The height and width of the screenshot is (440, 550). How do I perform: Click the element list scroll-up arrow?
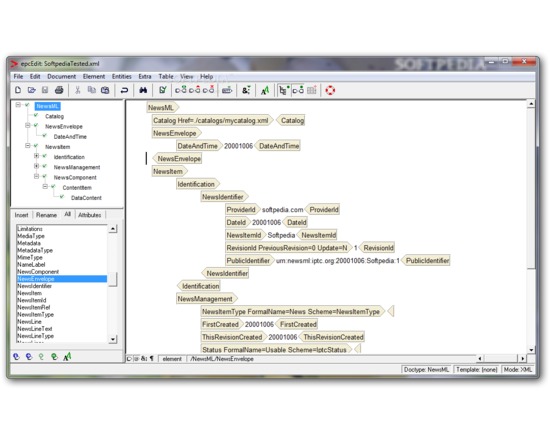113,229
